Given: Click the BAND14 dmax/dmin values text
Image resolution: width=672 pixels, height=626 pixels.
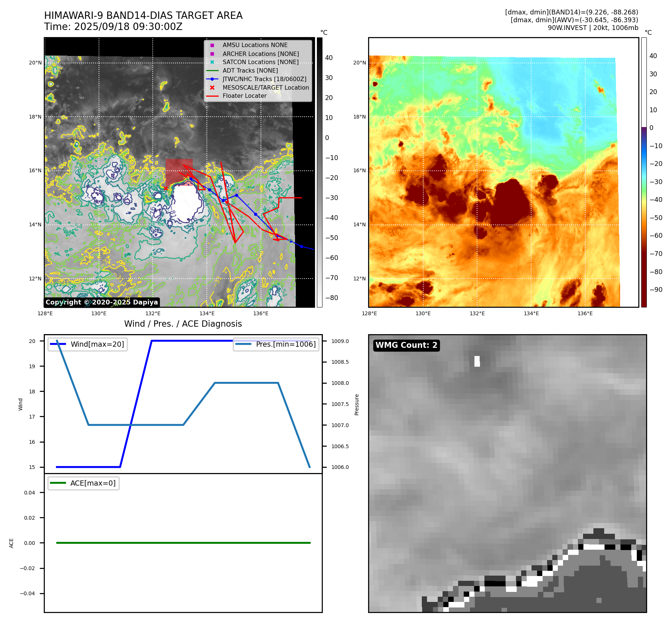Looking at the screenshot, I should [x=572, y=12].
